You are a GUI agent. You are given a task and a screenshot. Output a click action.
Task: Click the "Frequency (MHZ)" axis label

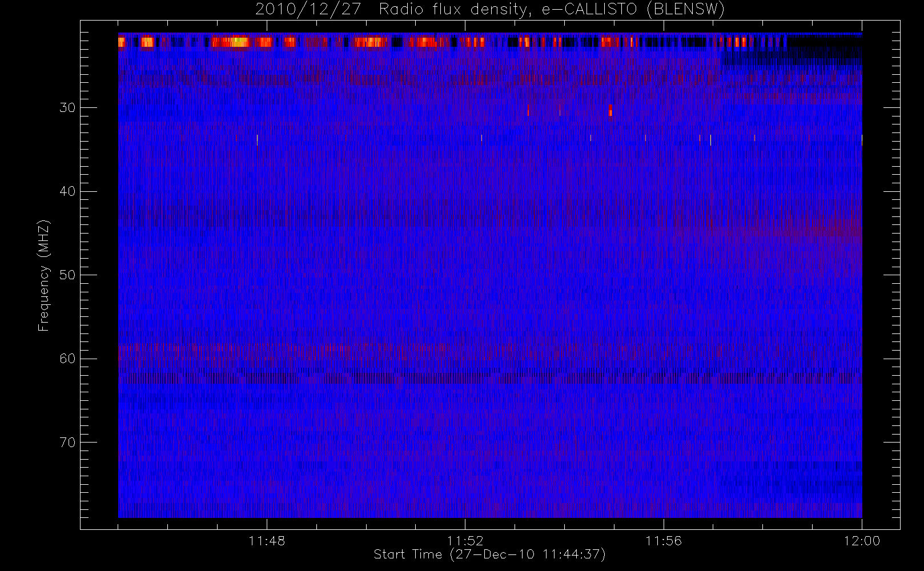[x=43, y=275]
